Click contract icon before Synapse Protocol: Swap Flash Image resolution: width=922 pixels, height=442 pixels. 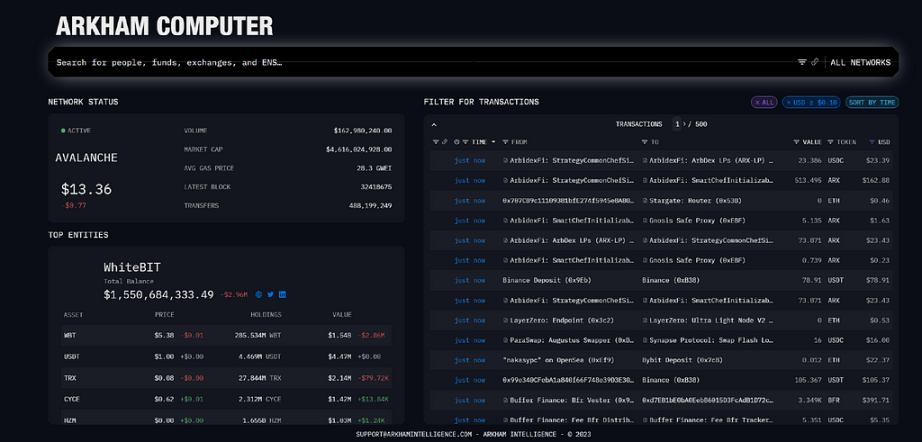[x=645, y=340]
